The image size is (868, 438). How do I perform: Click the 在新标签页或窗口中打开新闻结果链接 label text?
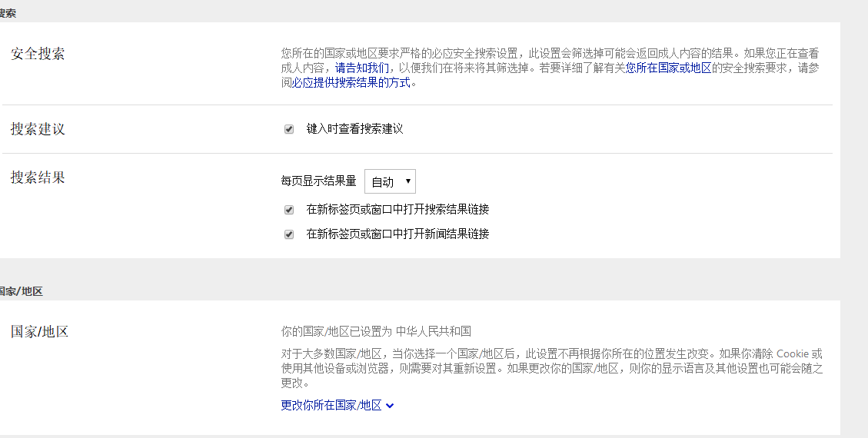tap(397, 234)
